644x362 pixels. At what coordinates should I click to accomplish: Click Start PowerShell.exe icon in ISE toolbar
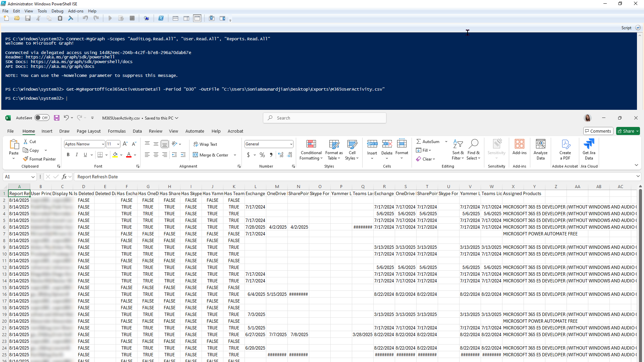point(161,18)
